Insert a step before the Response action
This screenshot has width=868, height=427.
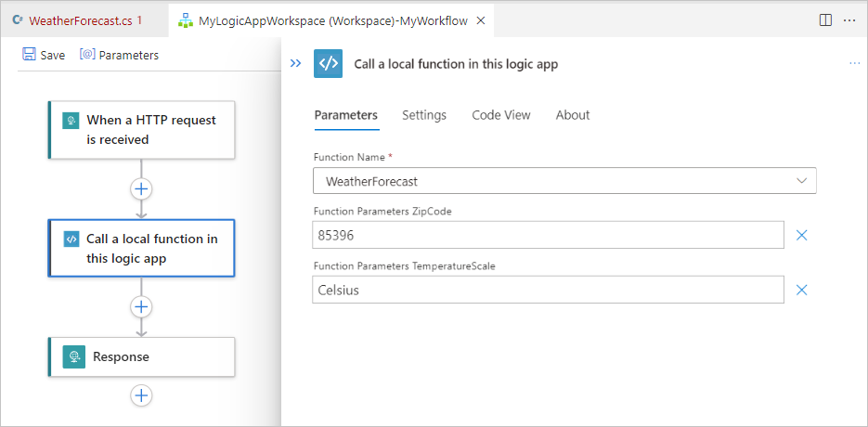tap(141, 305)
